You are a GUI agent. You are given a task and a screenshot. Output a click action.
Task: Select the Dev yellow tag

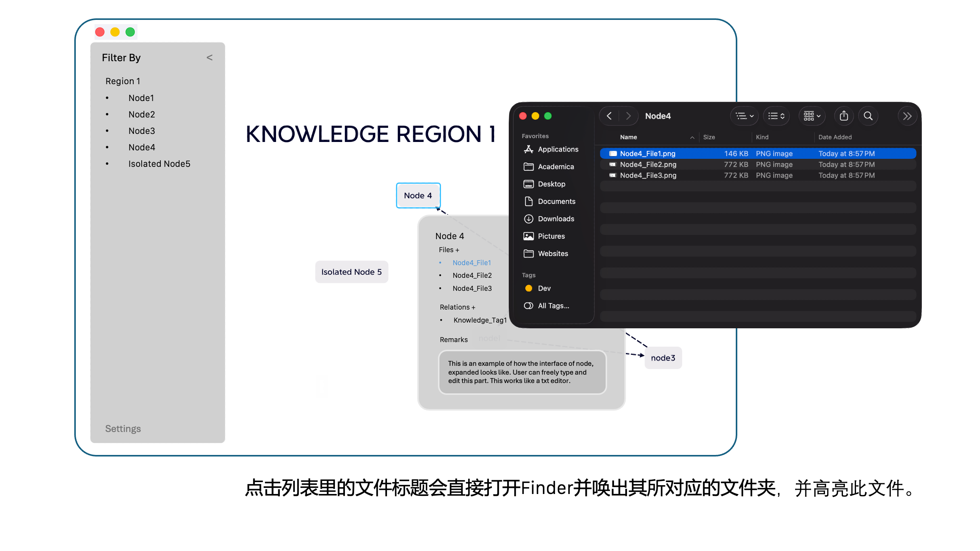tap(544, 288)
